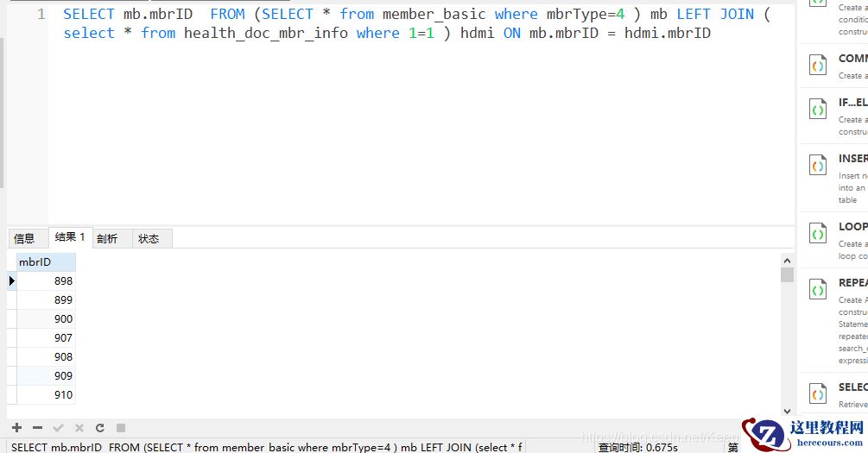
Task: Click the results scrollbar up arrow
Action: [x=787, y=261]
